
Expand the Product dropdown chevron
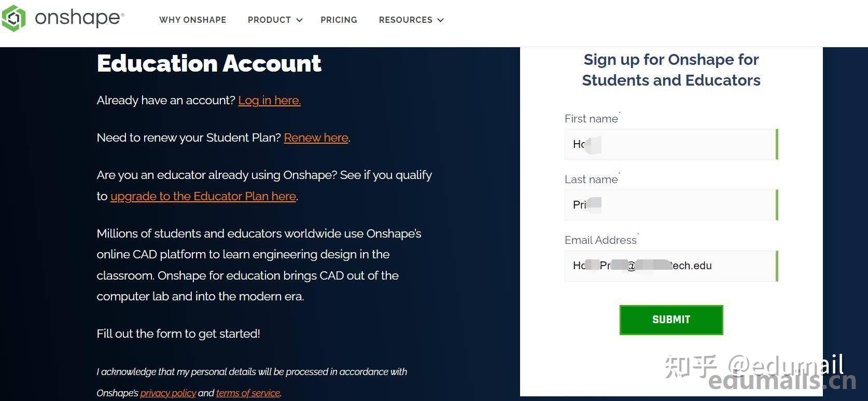(299, 20)
